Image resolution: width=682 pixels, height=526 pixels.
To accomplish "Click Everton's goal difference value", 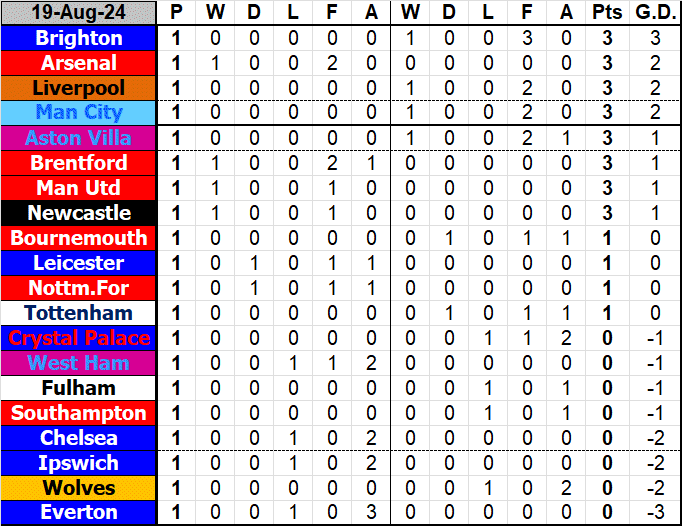I will 655,512.
